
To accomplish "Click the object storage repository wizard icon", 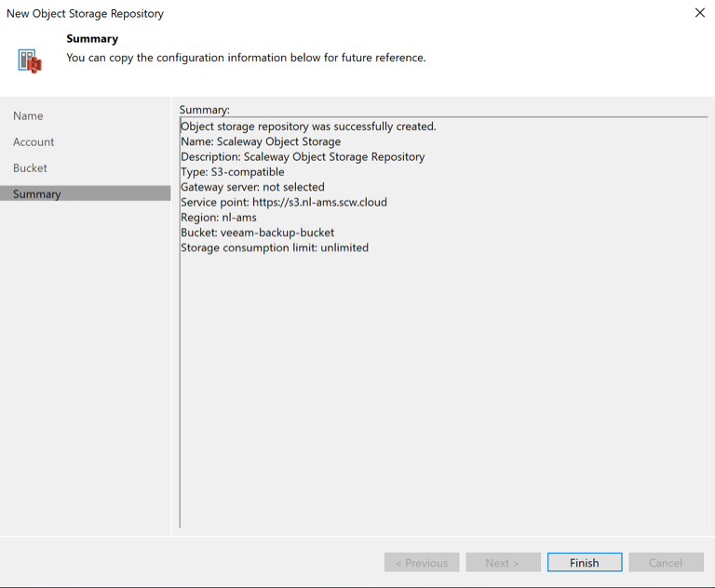I will pyautogui.click(x=30, y=60).
